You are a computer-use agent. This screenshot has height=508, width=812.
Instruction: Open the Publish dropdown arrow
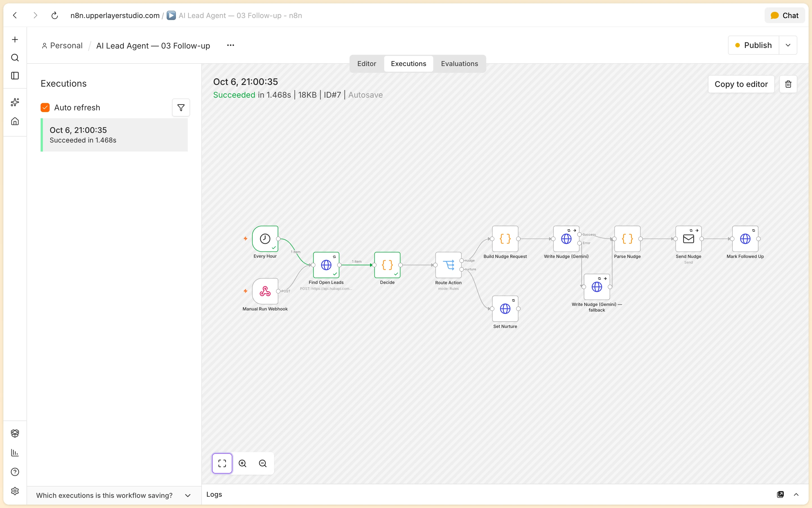click(x=788, y=45)
